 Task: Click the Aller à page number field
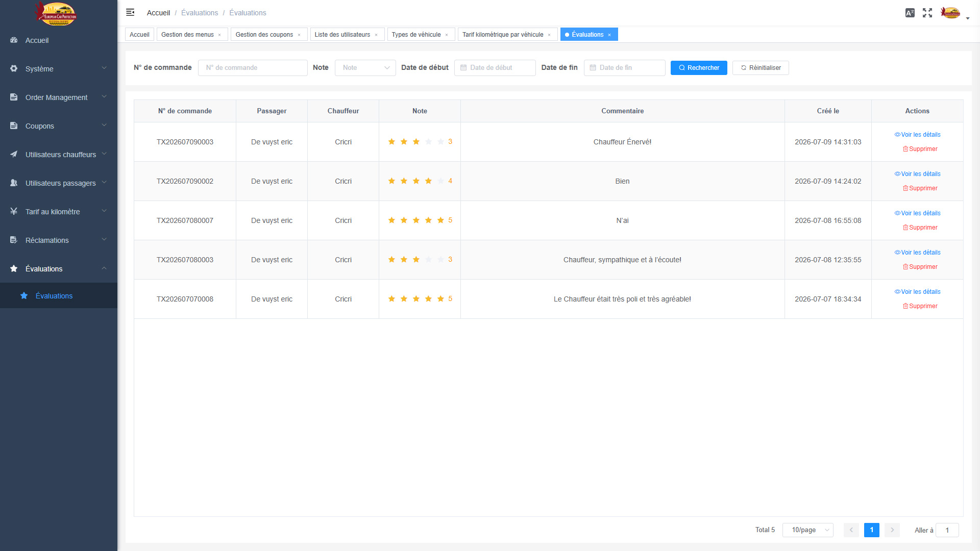947,530
